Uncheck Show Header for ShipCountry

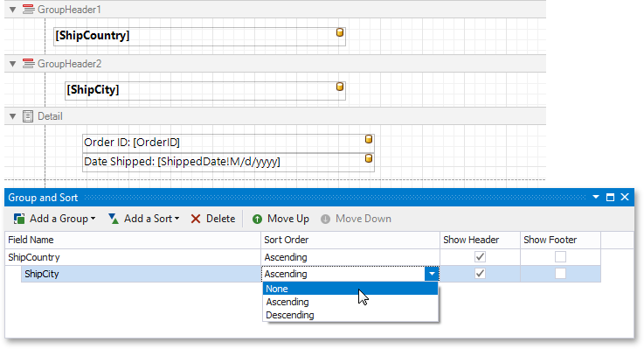tap(480, 257)
